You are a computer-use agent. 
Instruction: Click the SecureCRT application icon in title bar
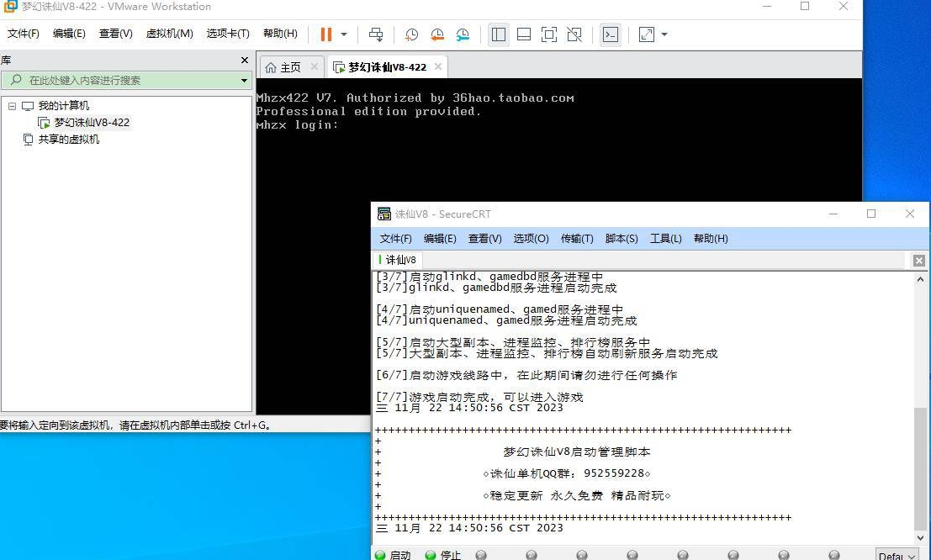384,214
